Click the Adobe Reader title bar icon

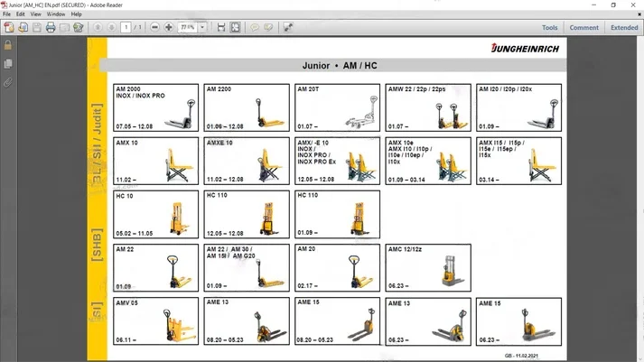[x=5, y=5]
